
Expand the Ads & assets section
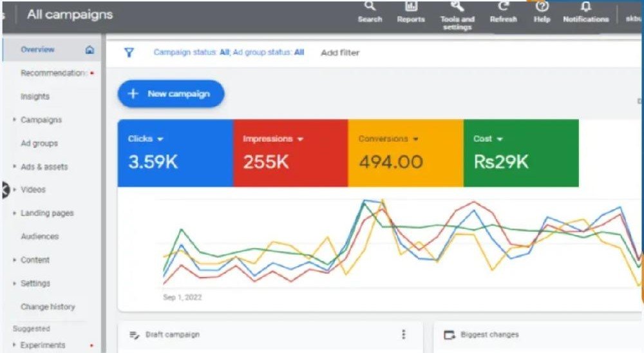15,167
